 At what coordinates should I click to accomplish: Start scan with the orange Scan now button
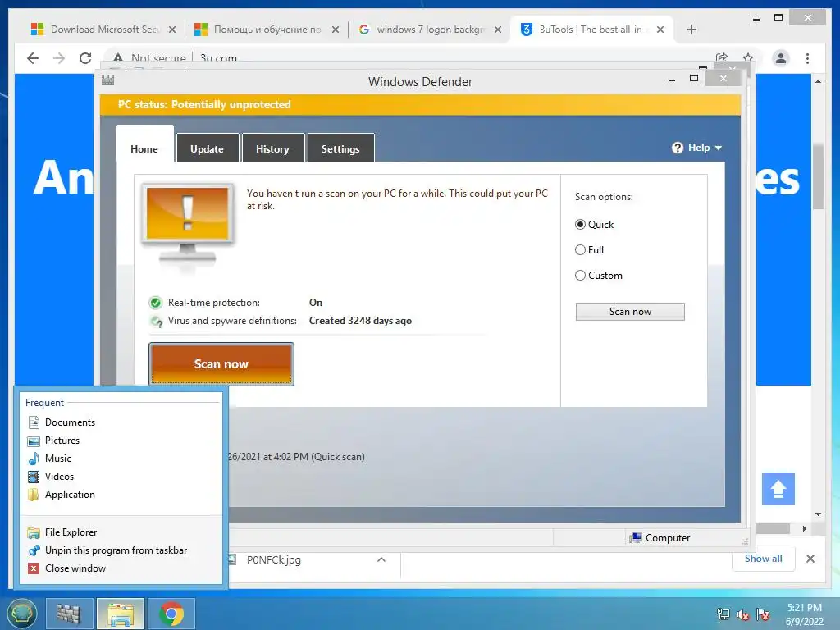[221, 364]
